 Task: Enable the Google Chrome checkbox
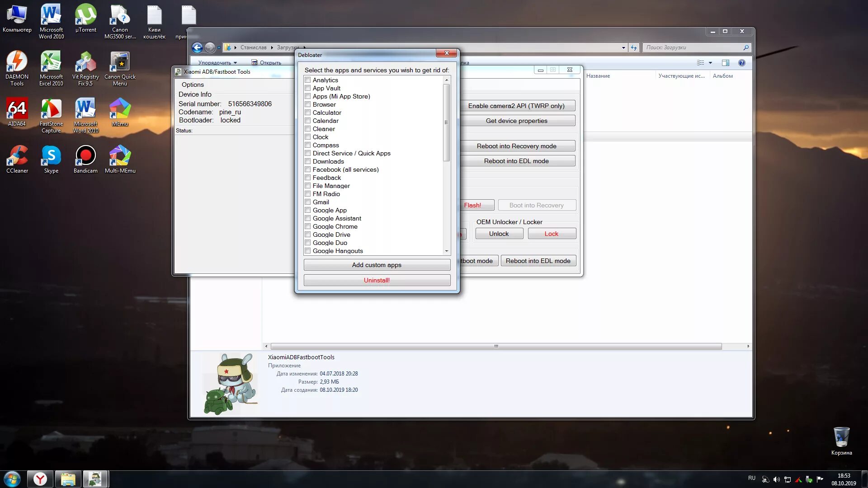point(308,226)
